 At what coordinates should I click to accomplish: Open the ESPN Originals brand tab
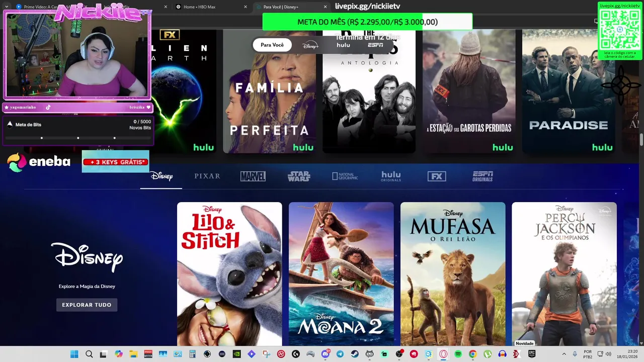click(x=482, y=176)
